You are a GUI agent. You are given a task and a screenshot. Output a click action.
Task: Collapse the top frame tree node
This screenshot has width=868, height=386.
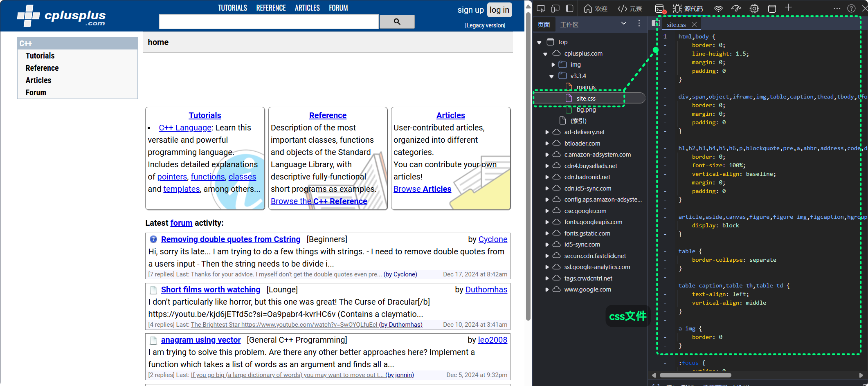[539, 43]
